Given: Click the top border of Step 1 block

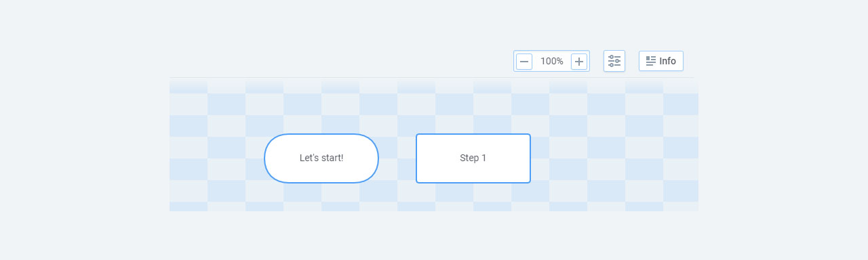Looking at the screenshot, I should click(x=473, y=134).
